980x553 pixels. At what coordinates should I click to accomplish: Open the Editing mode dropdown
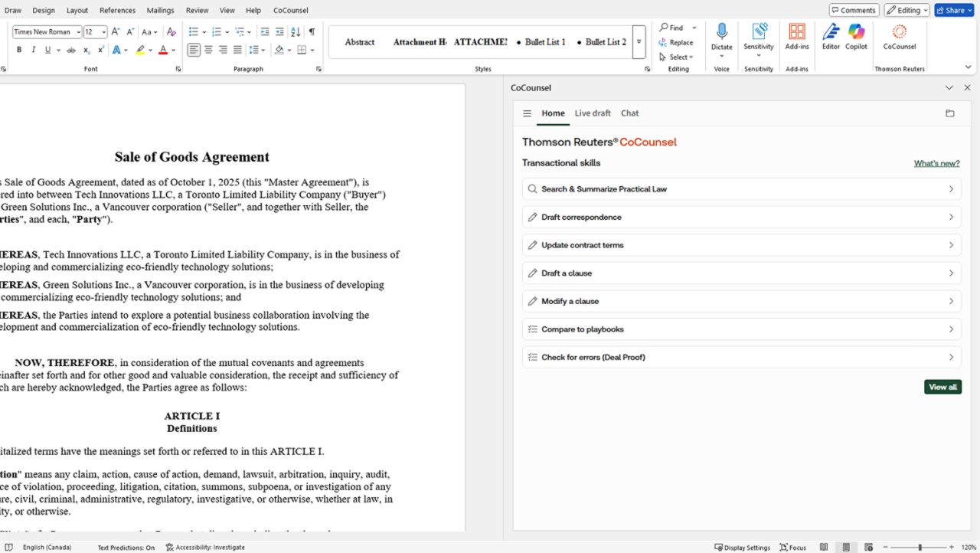coord(907,10)
